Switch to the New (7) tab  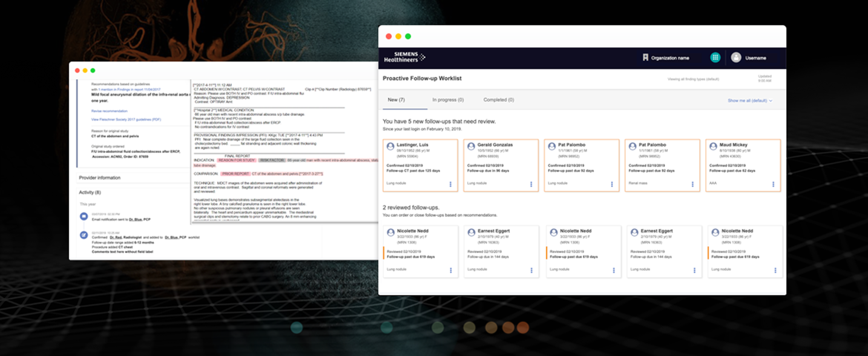(x=396, y=100)
